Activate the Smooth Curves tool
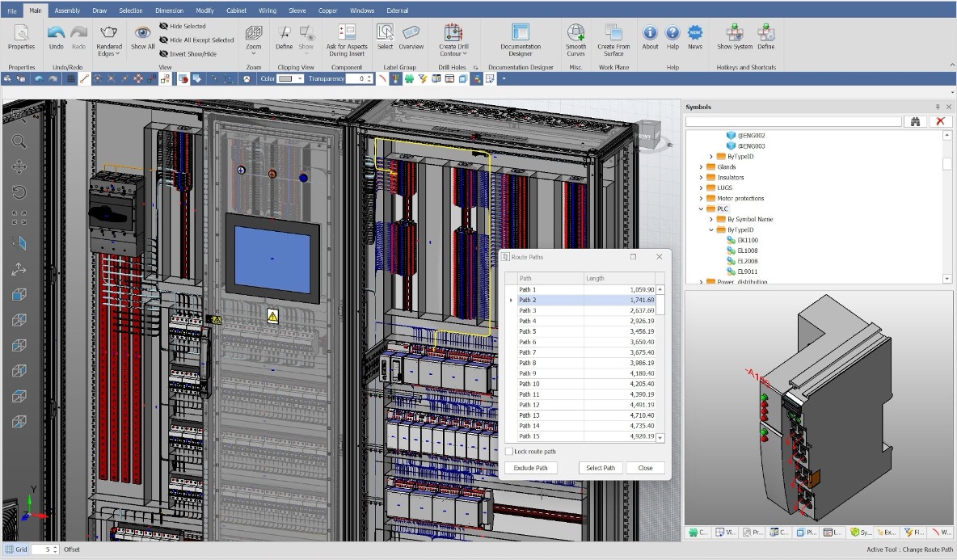This screenshot has width=957, height=560. (x=575, y=37)
